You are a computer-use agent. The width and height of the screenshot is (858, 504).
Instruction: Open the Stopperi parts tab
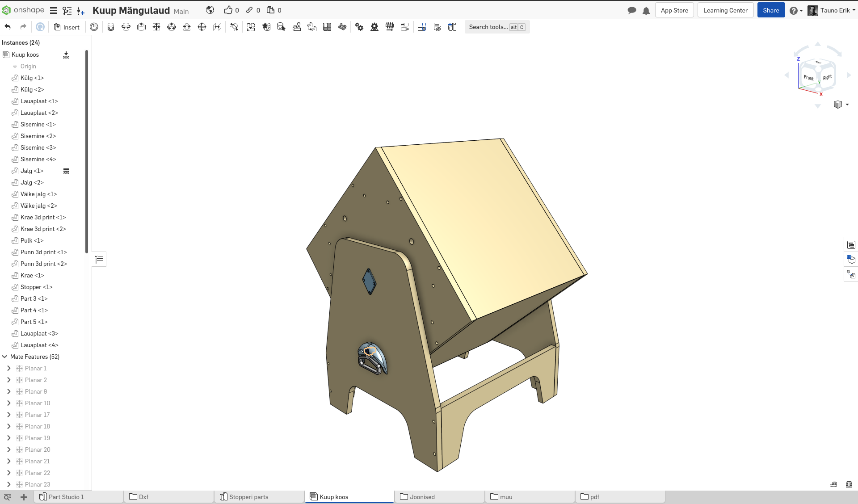(x=248, y=497)
